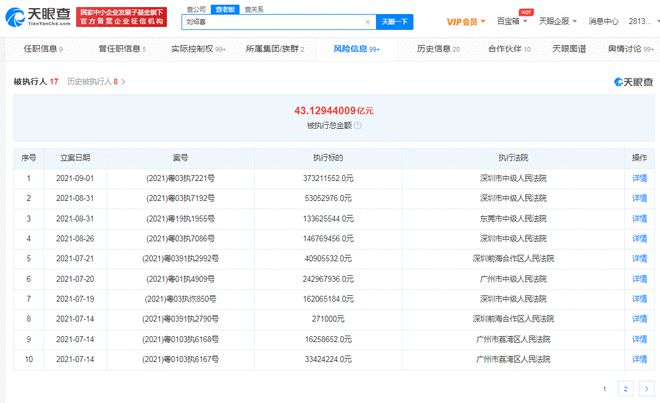Screen dimensions: 660x403
Task: Open 详情 for case (2021)粤0391执2992号
Action: (639, 259)
